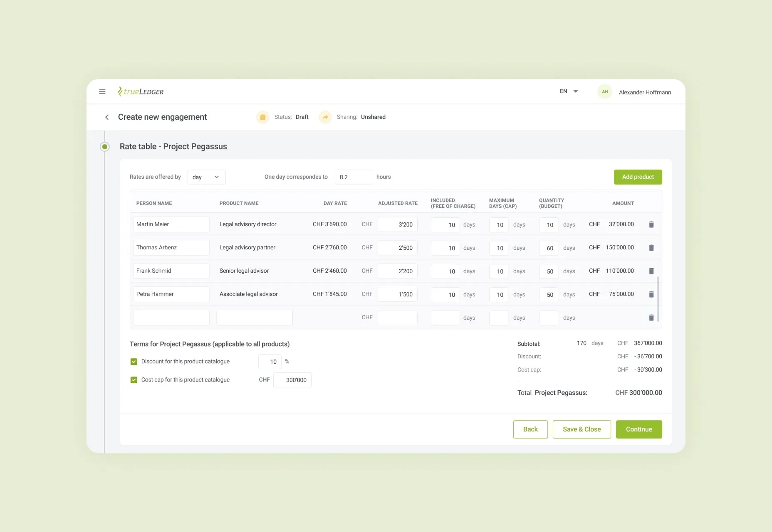This screenshot has height=532, width=772.
Task: Click the trueLEDGER logo
Action: point(141,91)
